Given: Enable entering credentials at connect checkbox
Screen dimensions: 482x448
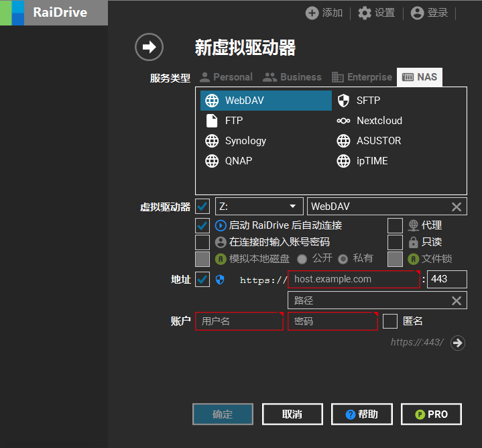Looking at the screenshot, I should 202,242.
